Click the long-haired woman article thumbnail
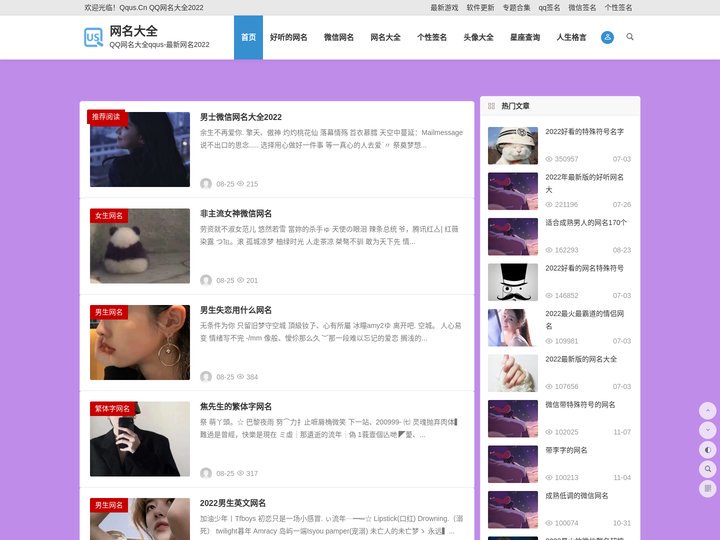The width and height of the screenshot is (720, 540). point(140,150)
